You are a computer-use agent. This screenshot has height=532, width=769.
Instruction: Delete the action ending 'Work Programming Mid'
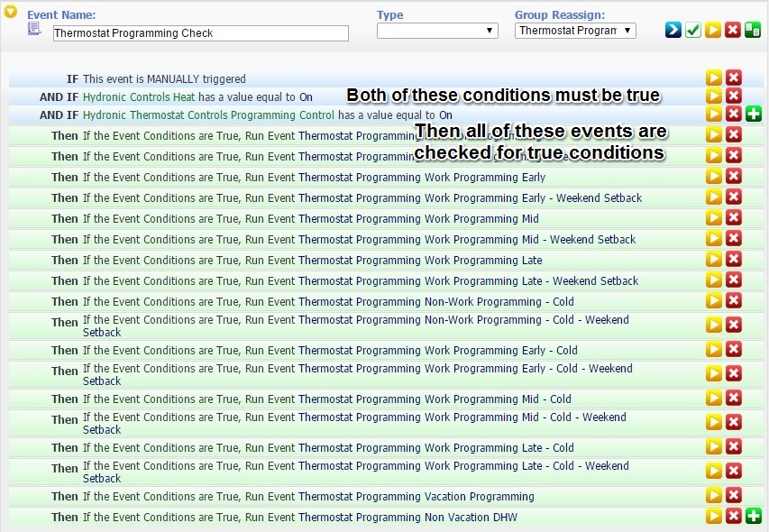tap(734, 217)
